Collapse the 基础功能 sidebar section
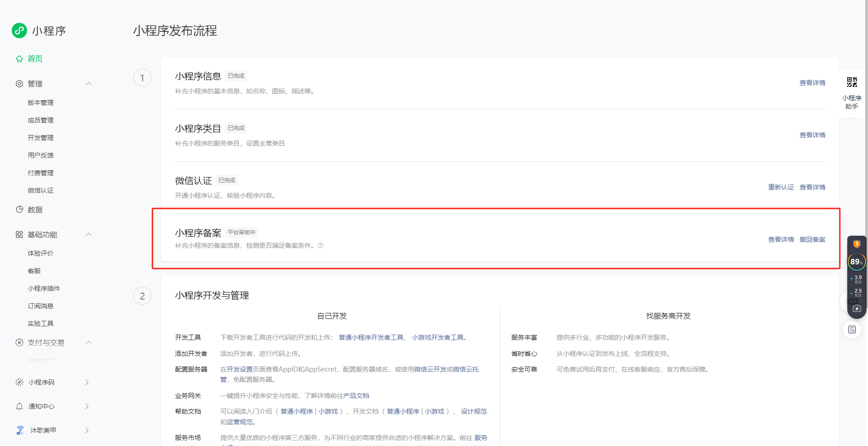 [x=89, y=234]
